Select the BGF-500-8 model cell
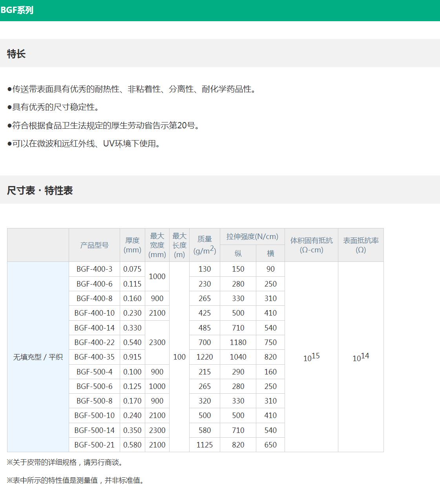Screen dimensions: 440x504 (94, 401)
